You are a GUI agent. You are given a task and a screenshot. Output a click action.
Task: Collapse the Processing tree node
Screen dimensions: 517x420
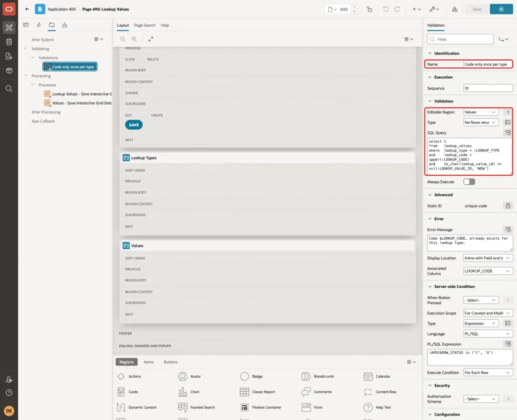click(25, 76)
